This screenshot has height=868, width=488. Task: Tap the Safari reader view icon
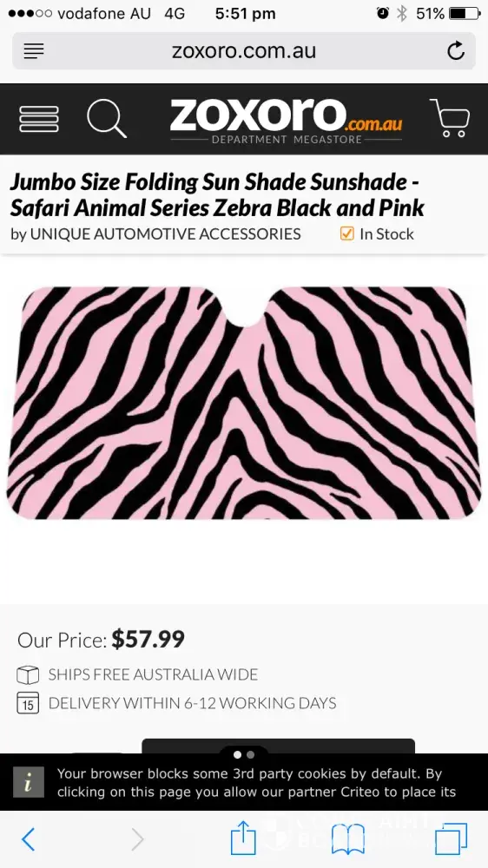pos(34,51)
